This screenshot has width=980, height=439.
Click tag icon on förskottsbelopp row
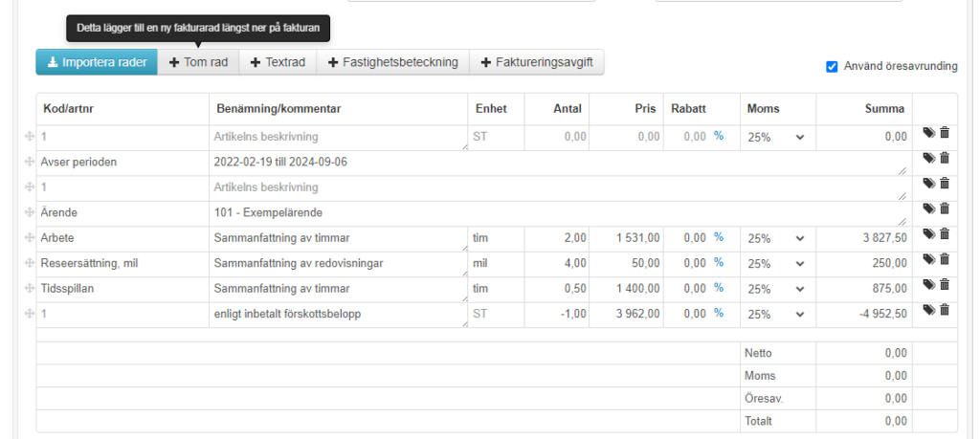click(x=928, y=309)
